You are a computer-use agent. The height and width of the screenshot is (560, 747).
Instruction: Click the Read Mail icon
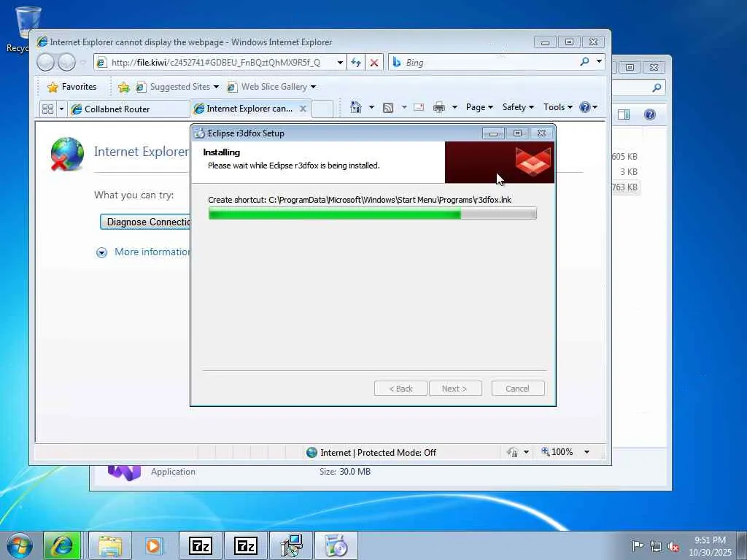(419, 107)
